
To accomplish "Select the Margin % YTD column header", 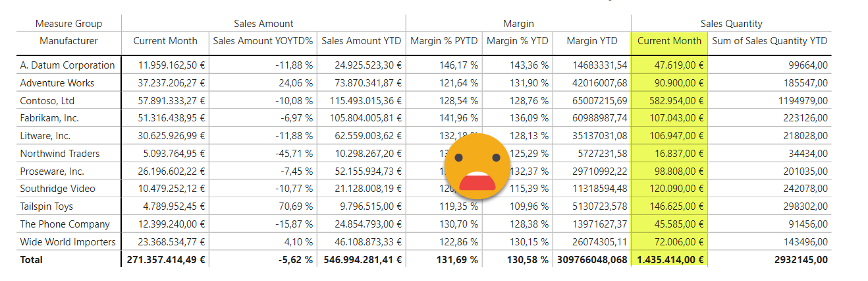I will point(518,41).
